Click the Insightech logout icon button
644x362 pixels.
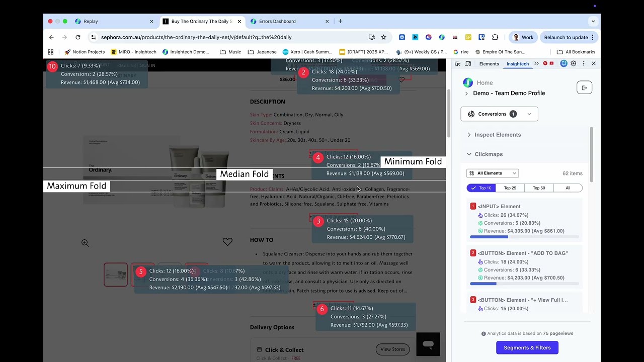[x=584, y=87]
